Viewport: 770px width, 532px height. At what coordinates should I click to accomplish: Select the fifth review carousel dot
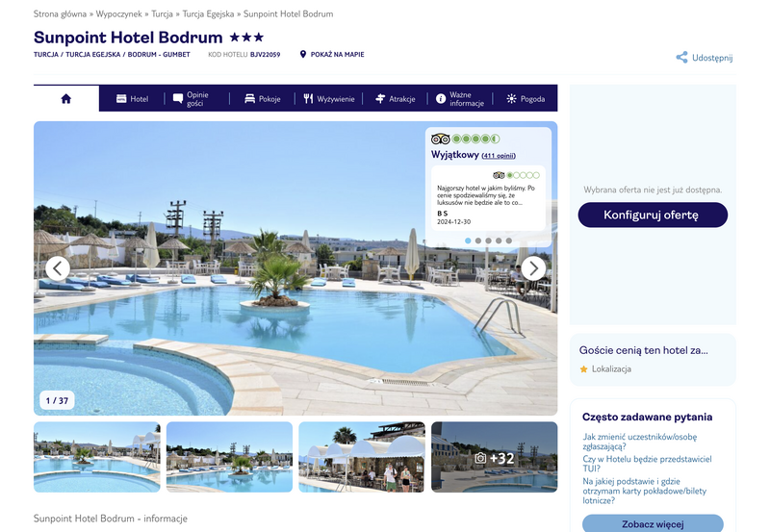(509, 241)
